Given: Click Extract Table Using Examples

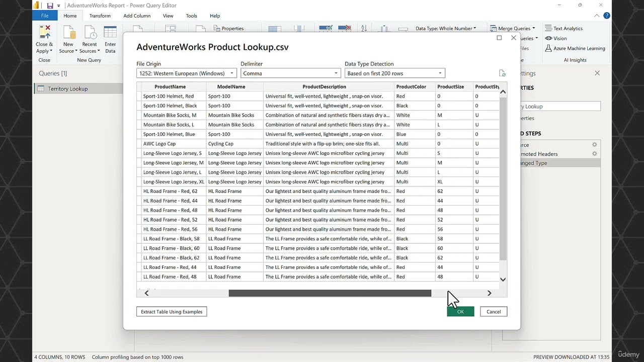Looking at the screenshot, I should [x=172, y=312].
